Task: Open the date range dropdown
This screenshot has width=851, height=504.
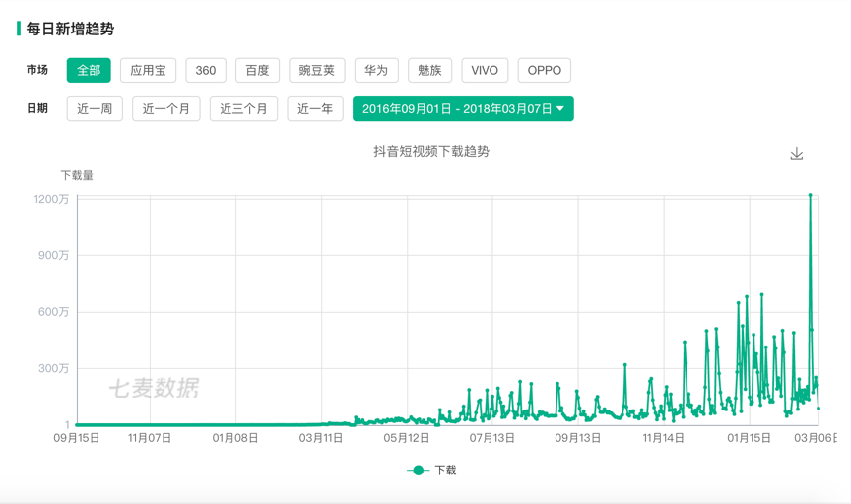Action: [x=463, y=109]
